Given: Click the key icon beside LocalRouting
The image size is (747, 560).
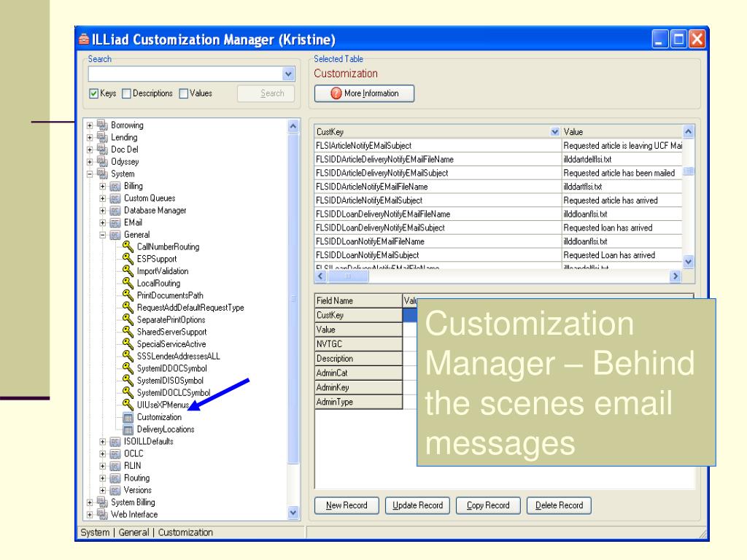Looking at the screenshot, I should pyautogui.click(x=128, y=283).
